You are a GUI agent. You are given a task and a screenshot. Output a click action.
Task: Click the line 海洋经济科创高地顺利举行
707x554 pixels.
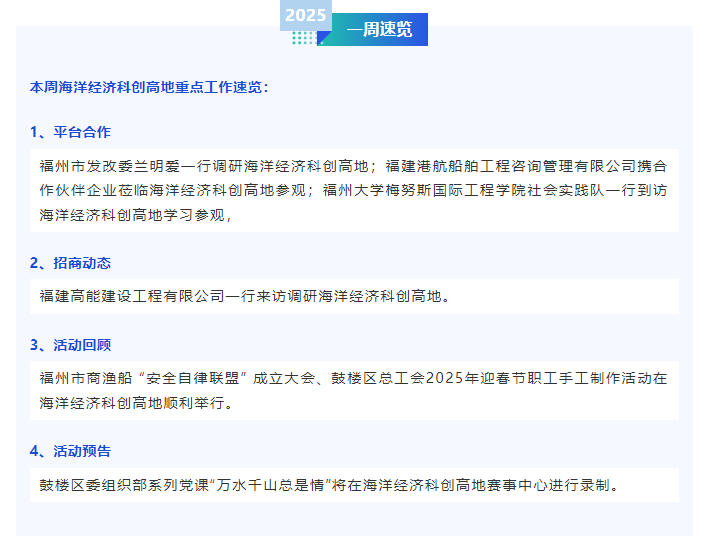pyautogui.click(x=136, y=403)
